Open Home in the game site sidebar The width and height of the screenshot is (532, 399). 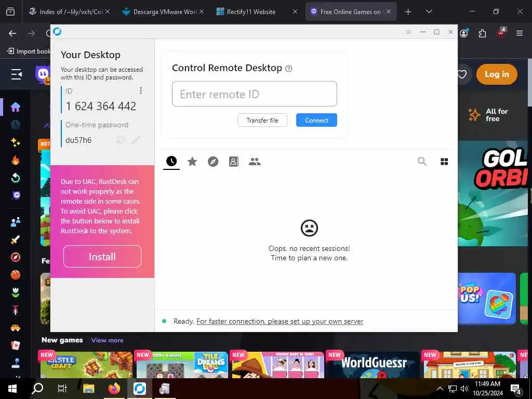(16, 107)
